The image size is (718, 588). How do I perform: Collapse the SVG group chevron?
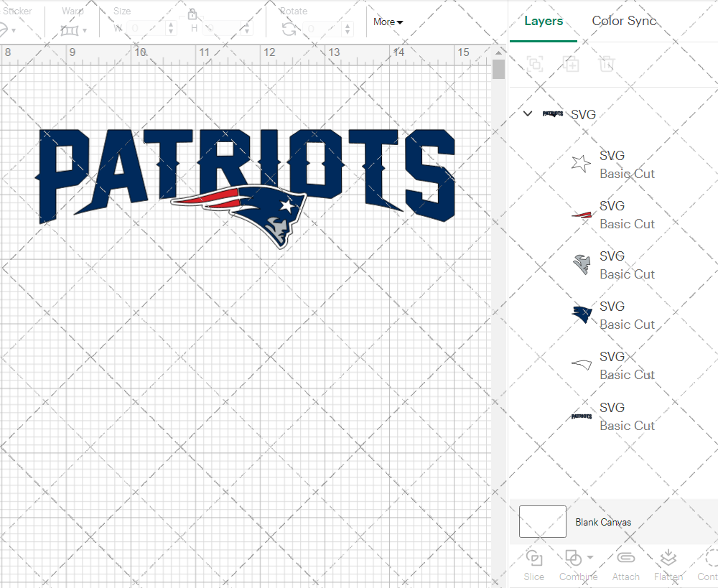528,114
